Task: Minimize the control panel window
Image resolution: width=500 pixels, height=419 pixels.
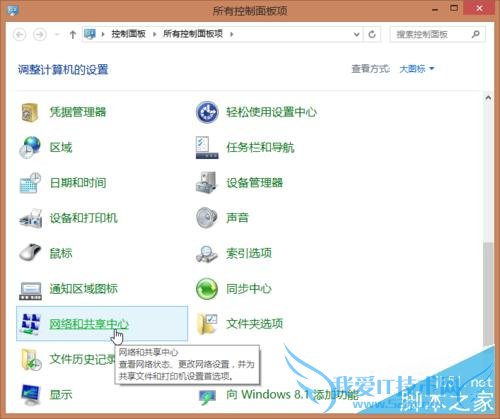Action: coord(435,9)
